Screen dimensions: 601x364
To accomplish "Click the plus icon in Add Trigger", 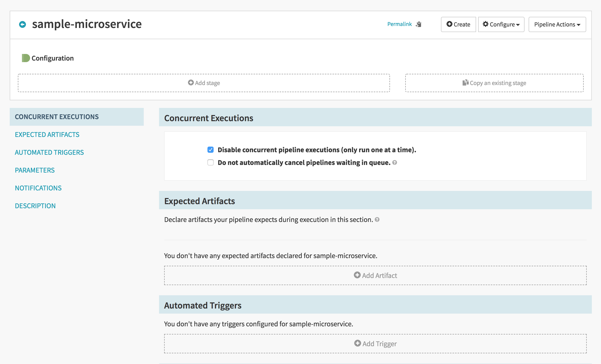I will coord(358,343).
